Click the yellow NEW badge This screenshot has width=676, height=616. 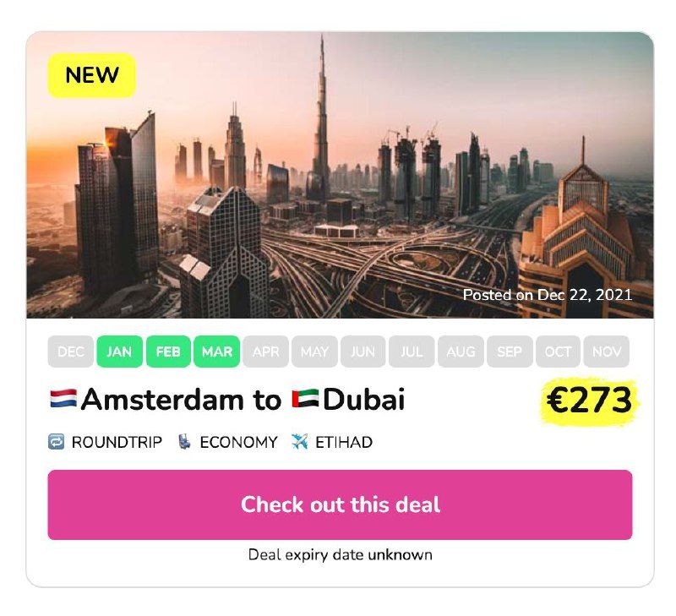coord(92,75)
